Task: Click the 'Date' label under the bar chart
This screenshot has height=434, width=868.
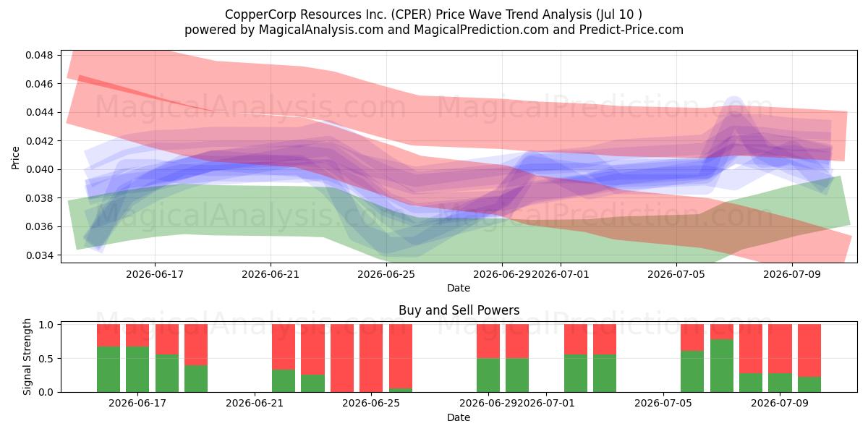Action: click(459, 417)
